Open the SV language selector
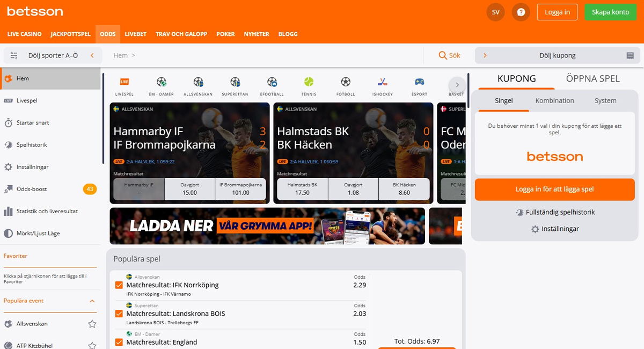 [x=495, y=12]
